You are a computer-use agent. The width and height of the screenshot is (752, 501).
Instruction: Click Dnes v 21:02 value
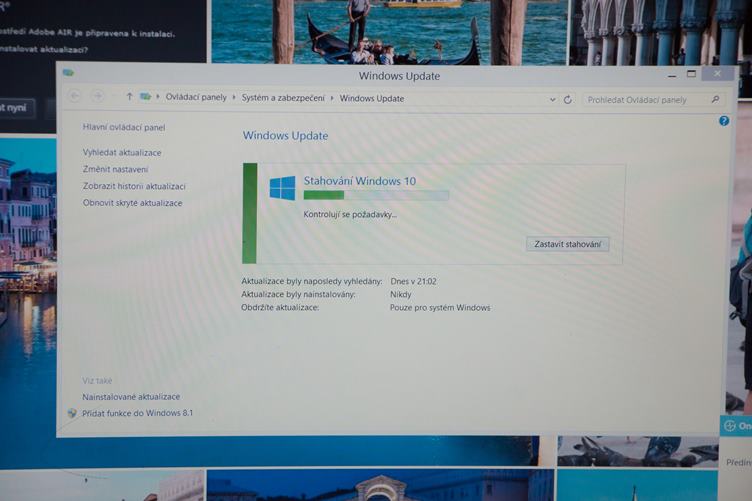pyautogui.click(x=413, y=281)
